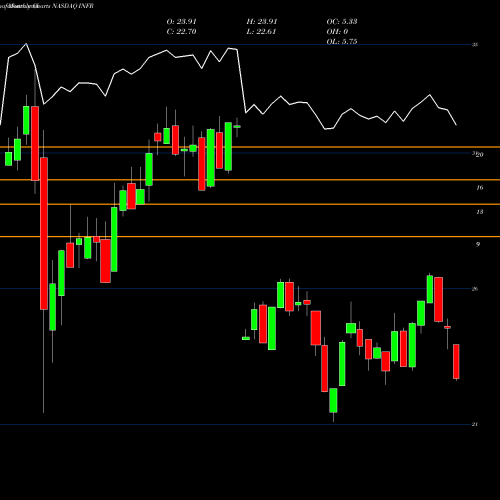Click the 13 price axis label
500x500 pixels.
(x=479, y=212)
